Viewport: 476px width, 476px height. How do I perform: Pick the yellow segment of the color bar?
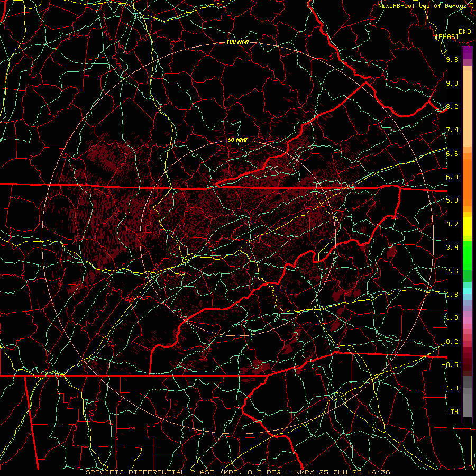pos(467,226)
